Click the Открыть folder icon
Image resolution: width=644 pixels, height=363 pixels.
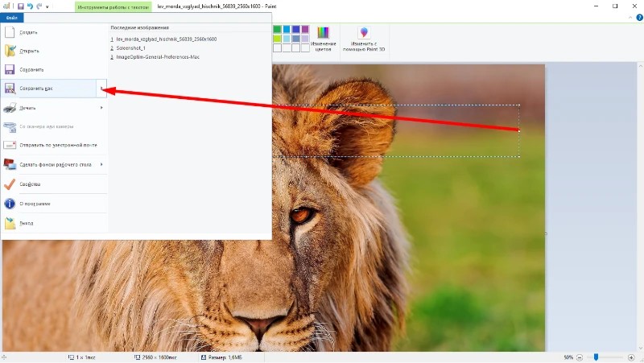click(10, 51)
